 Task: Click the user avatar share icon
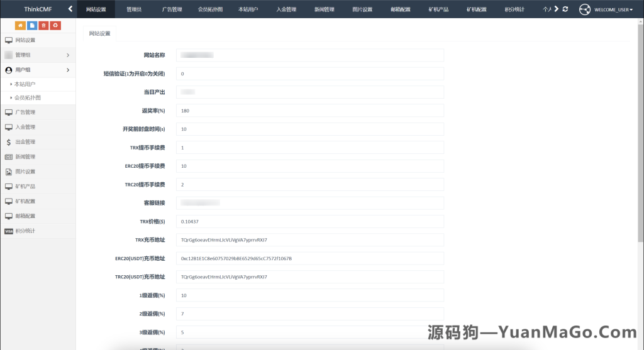(x=584, y=9)
